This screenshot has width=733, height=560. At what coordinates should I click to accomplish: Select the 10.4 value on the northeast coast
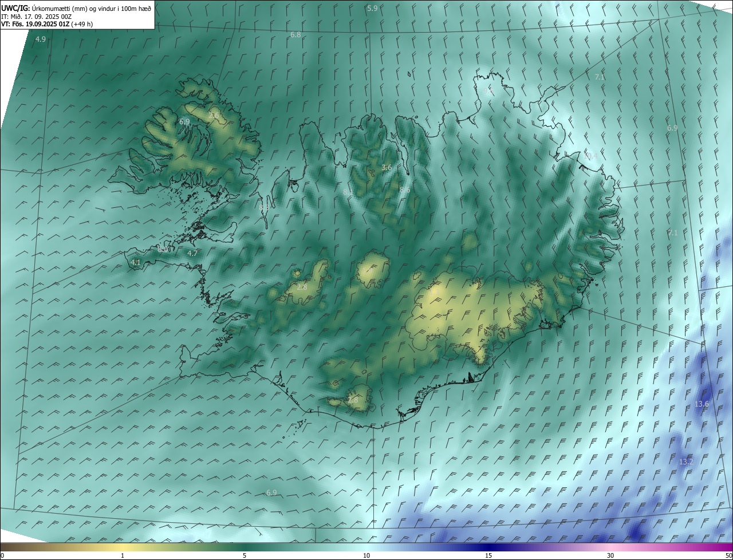[x=590, y=156]
